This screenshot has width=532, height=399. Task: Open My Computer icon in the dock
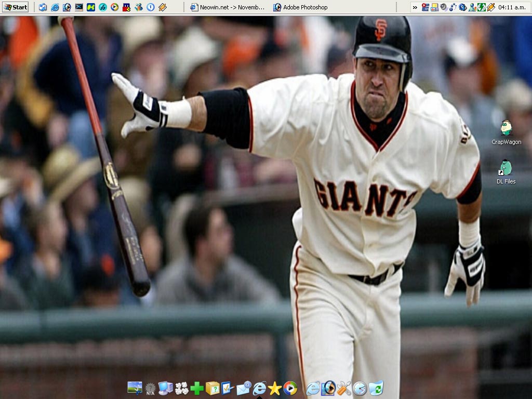(166, 388)
